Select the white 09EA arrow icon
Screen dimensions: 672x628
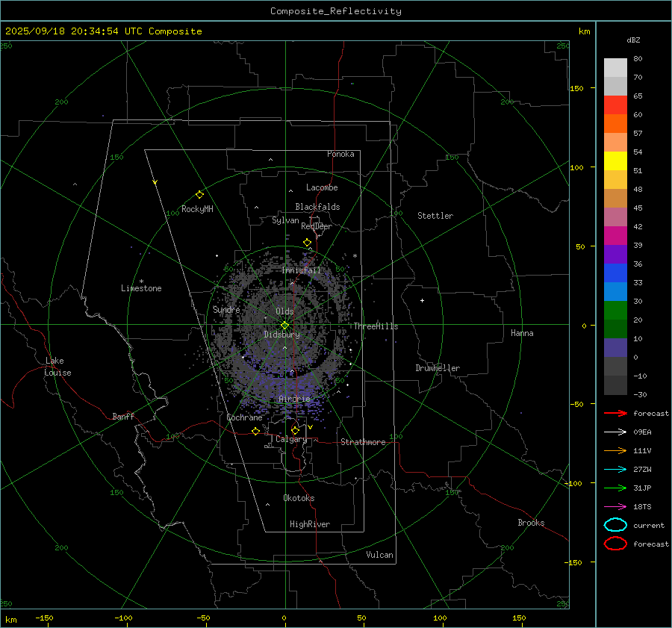[x=615, y=432]
